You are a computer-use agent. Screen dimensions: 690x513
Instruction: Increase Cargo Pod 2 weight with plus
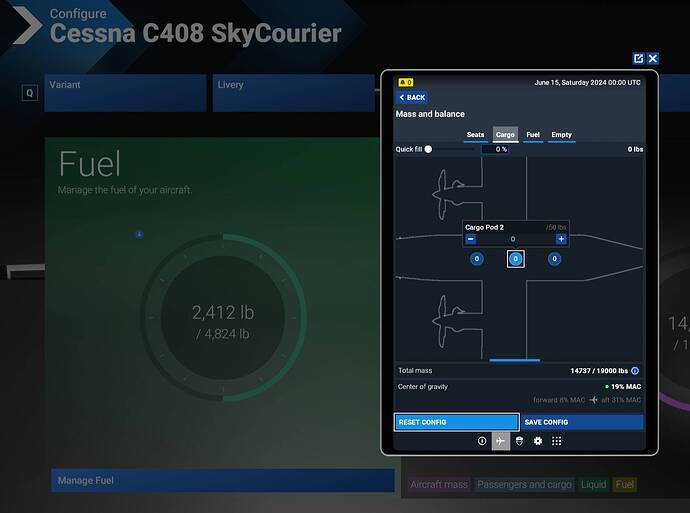coord(561,239)
